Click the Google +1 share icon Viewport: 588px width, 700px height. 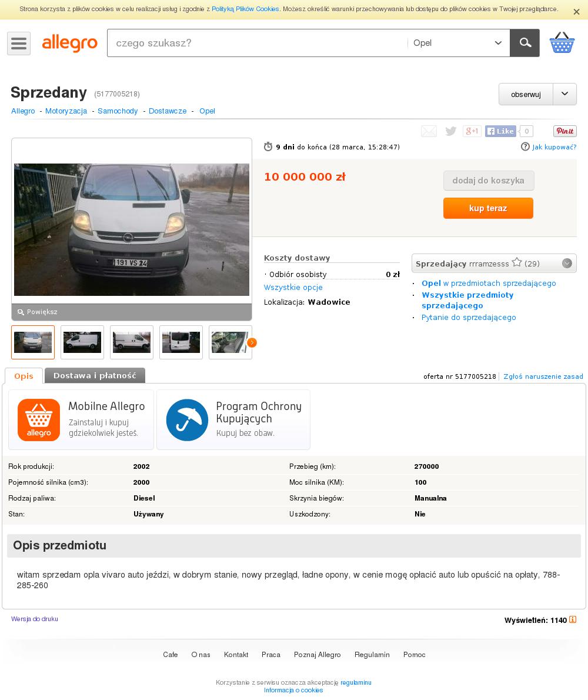472,131
